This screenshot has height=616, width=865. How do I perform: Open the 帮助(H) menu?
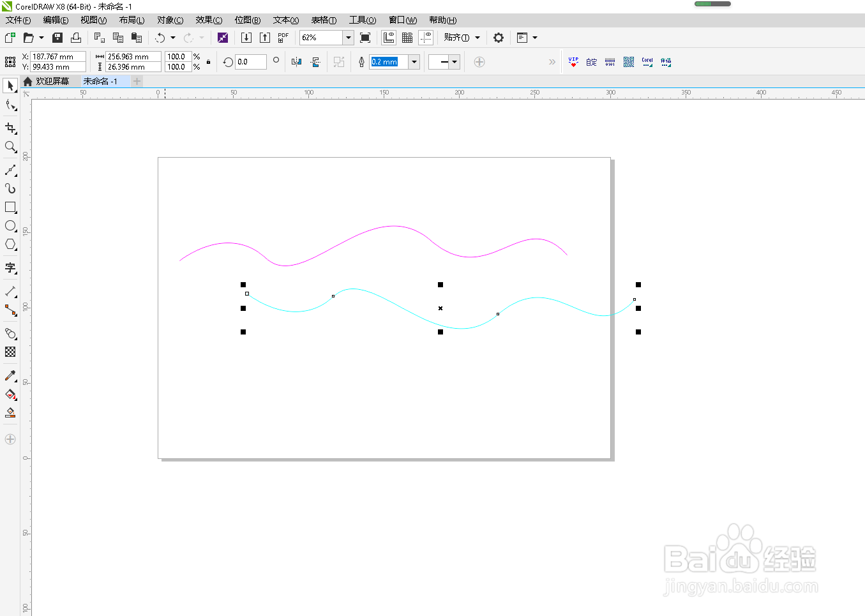pos(443,20)
